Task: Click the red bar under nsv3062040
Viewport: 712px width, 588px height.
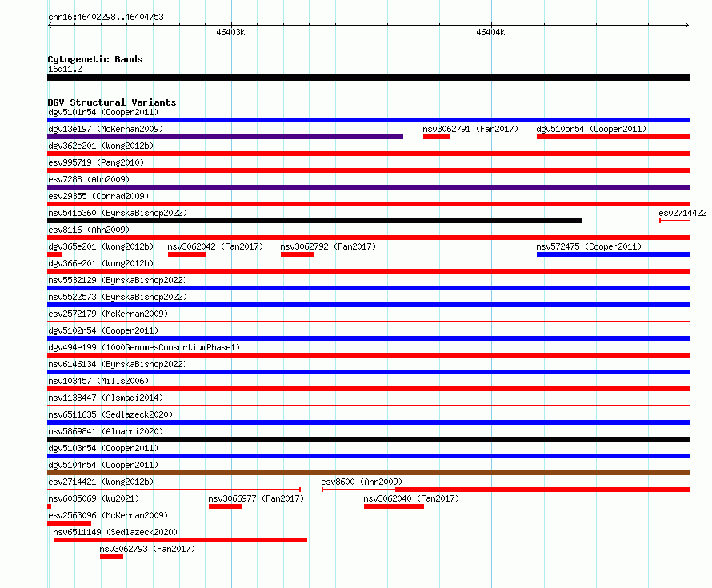Action: pos(394,506)
